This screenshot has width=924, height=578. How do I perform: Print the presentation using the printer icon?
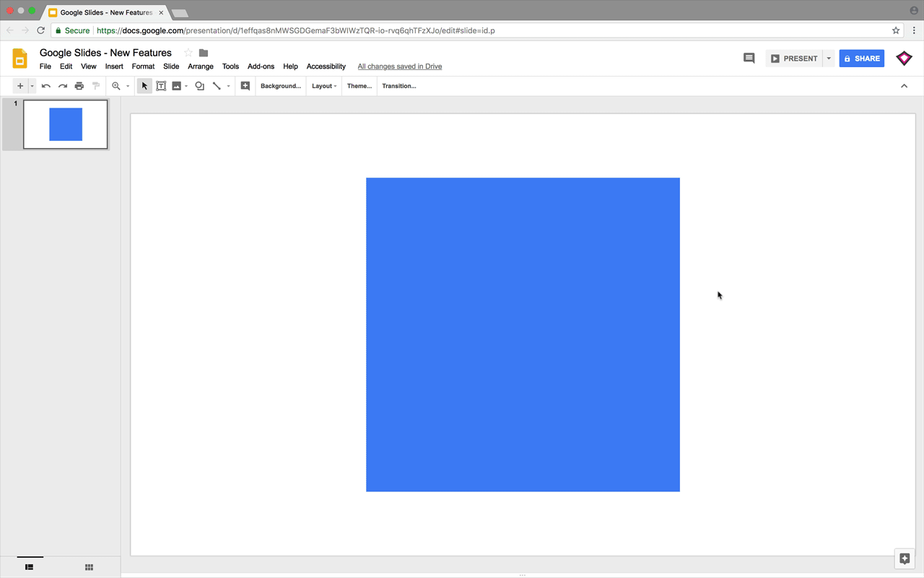(79, 86)
